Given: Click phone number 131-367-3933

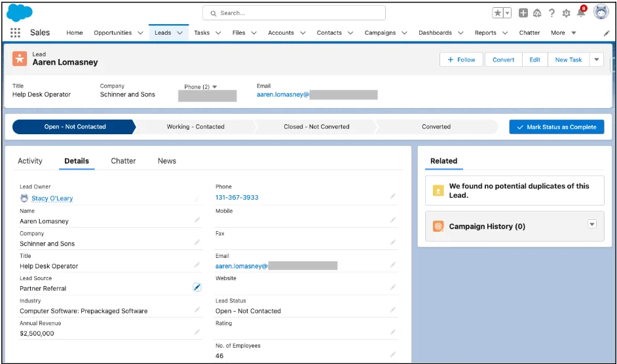Looking at the screenshot, I should click(x=237, y=198).
